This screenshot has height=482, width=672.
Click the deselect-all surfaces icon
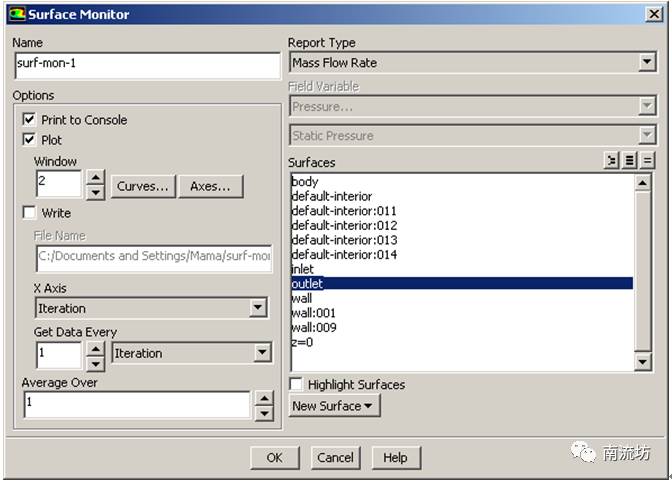(647, 161)
